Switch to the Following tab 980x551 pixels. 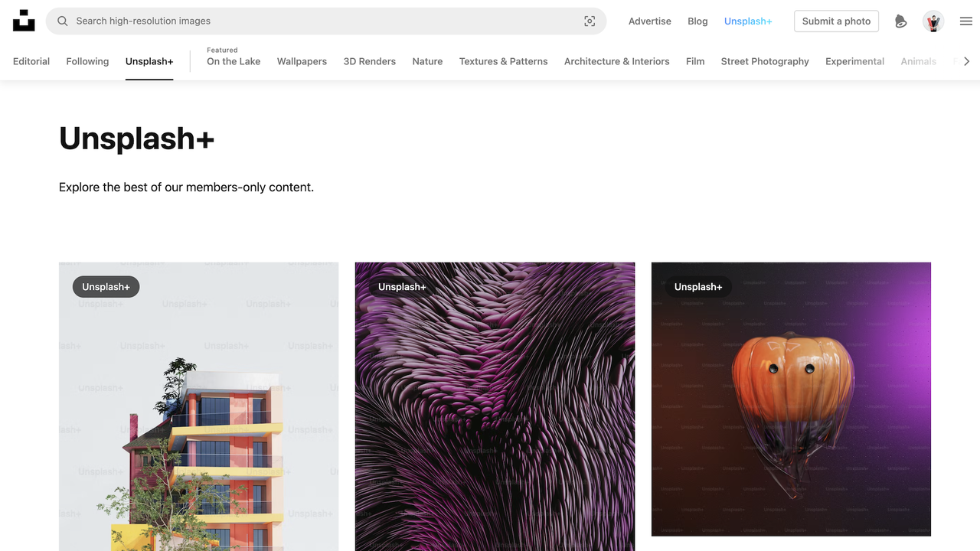pos(87,61)
